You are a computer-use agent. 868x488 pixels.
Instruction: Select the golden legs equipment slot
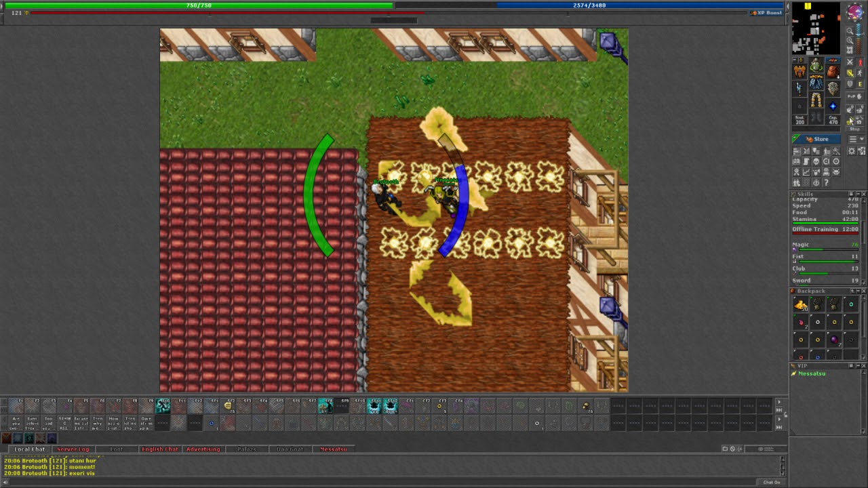tap(816, 99)
